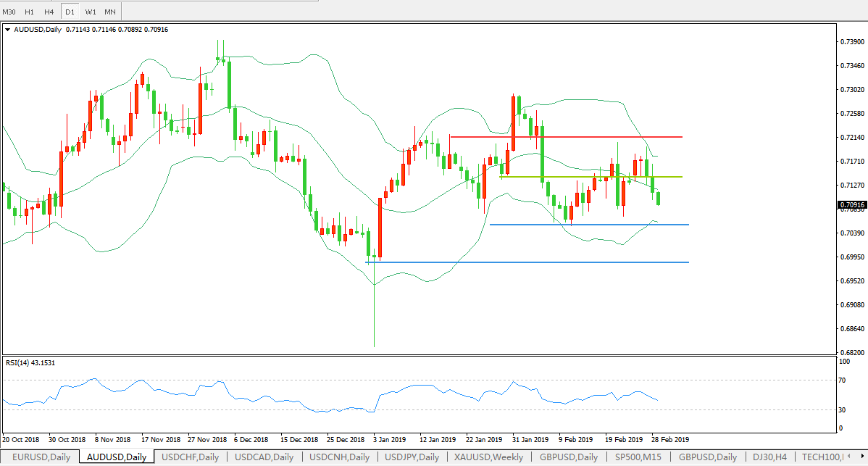The height and width of the screenshot is (466, 868).
Task: Click the RSI(14) indicator label
Action: [x=30, y=362]
